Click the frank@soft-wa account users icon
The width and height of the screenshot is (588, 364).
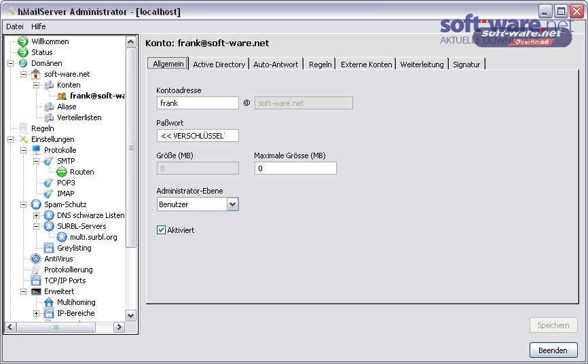click(62, 96)
